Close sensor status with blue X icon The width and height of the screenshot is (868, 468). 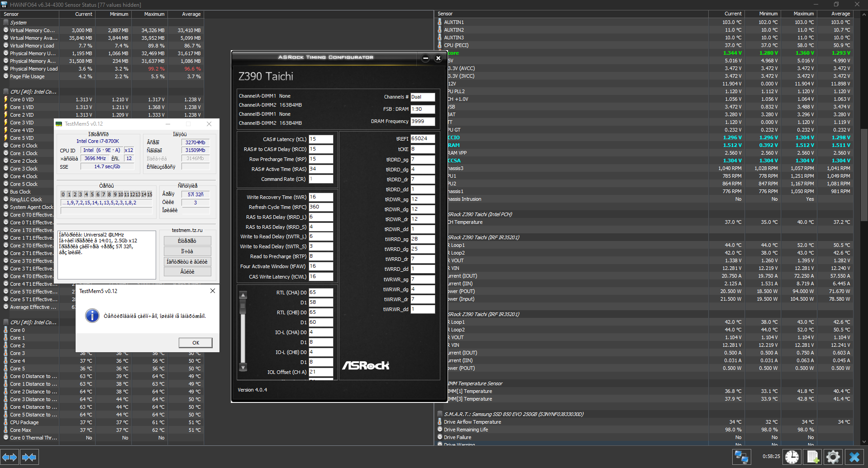[854, 457]
